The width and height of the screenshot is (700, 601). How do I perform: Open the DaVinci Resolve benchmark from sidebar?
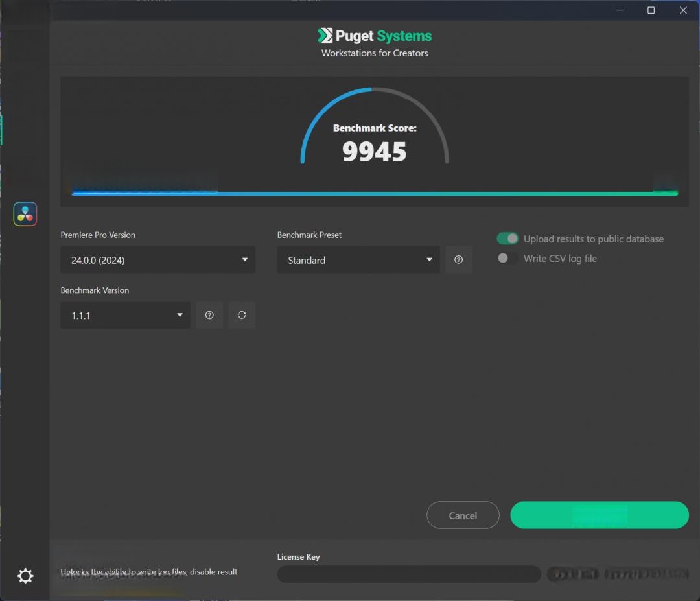pos(25,215)
